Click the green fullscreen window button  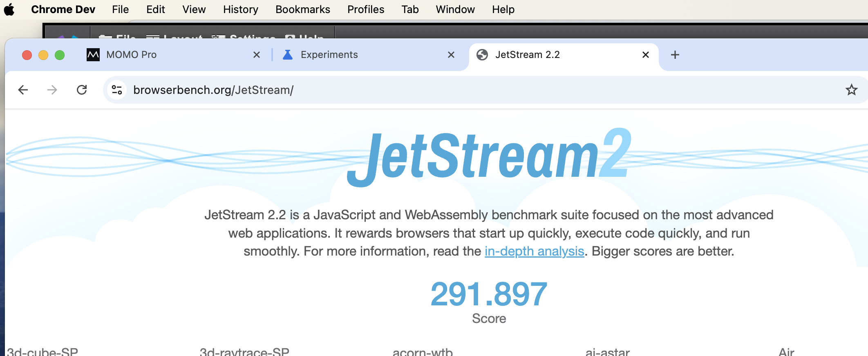[x=60, y=55]
